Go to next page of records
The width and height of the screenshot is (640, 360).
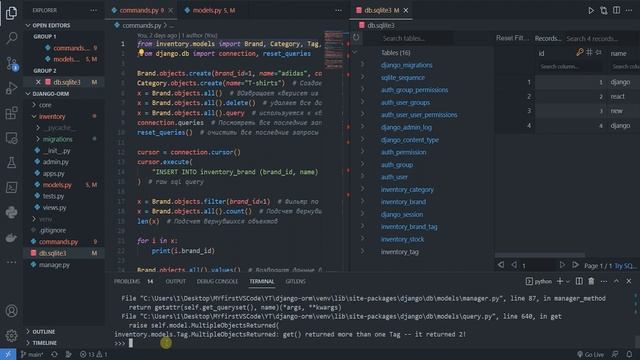coord(562,265)
